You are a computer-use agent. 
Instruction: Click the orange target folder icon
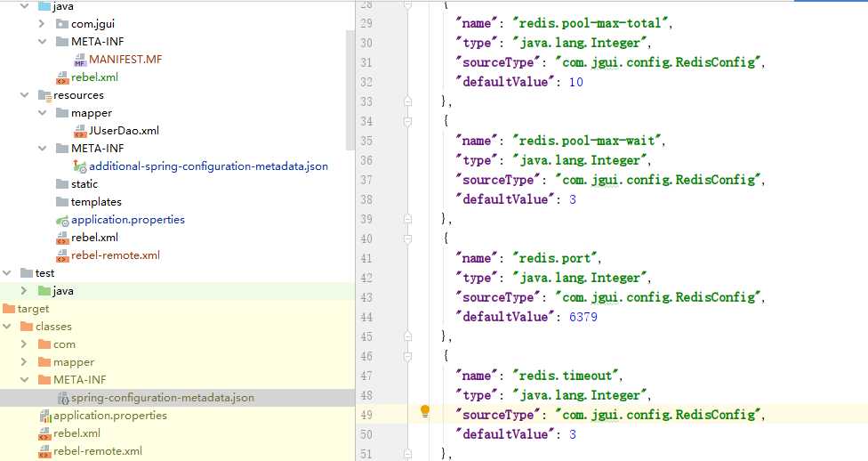click(x=9, y=309)
